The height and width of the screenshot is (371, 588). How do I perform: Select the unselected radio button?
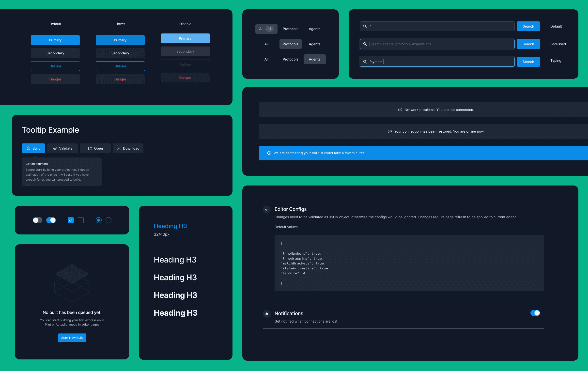pyautogui.click(x=108, y=220)
